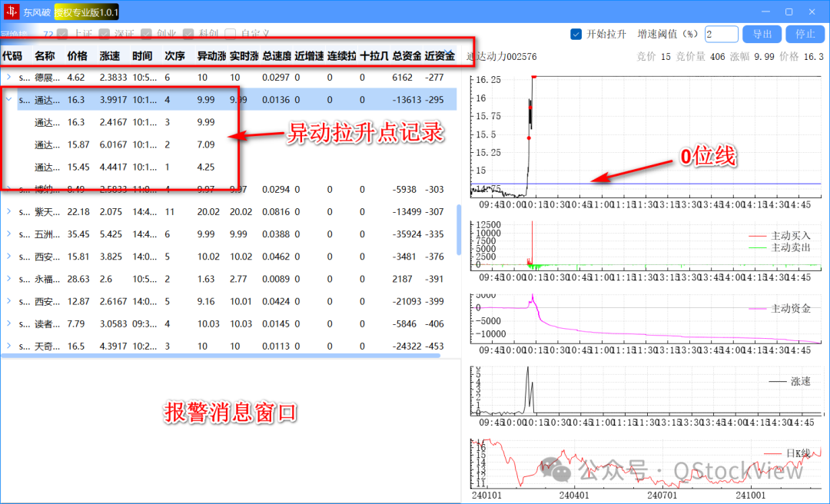This screenshot has height=504, width=830.
Task: Collapse the expanded 通达 stock row
Action: 8,100
